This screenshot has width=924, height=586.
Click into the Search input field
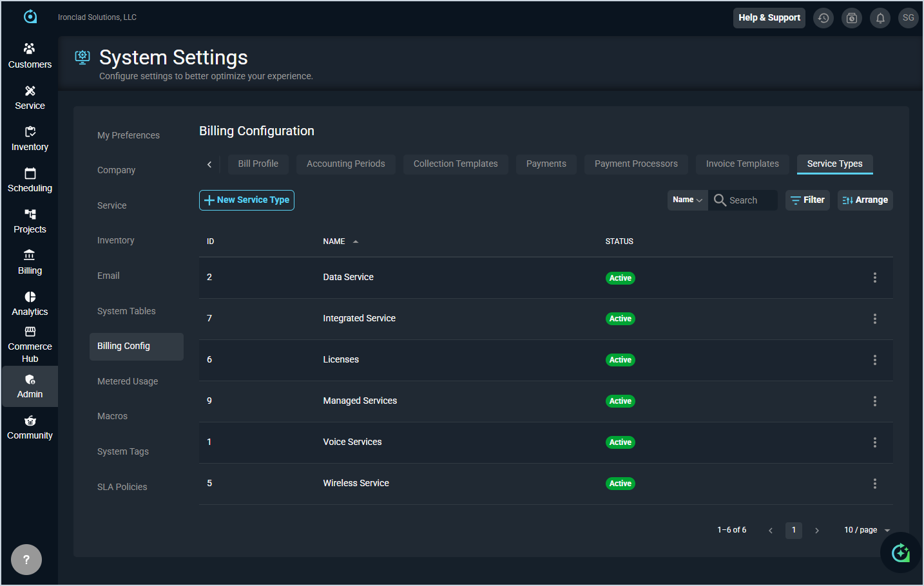(750, 200)
